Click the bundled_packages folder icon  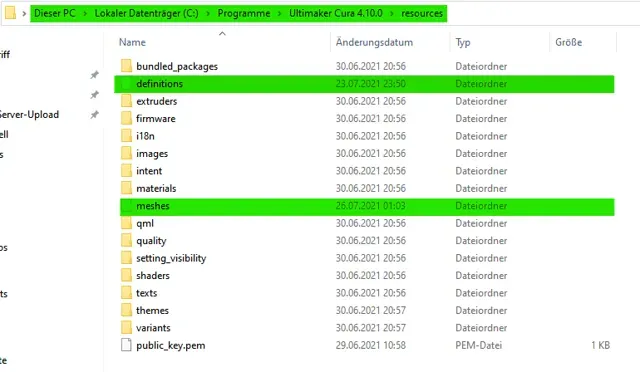[127, 66]
